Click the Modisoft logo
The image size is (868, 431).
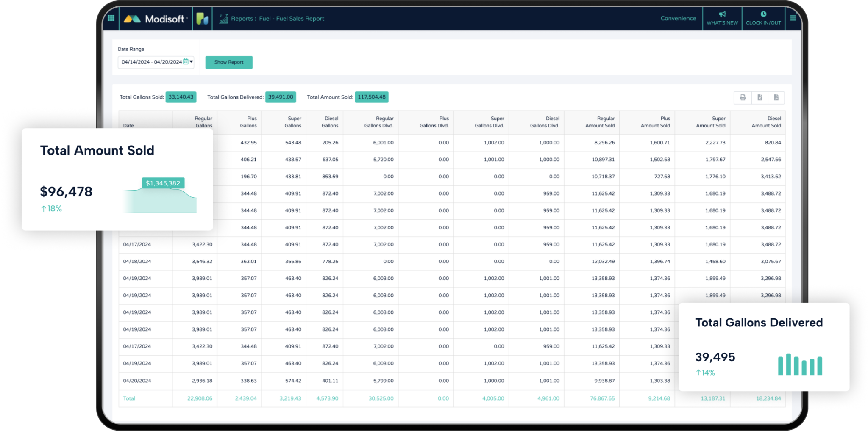click(x=155, y=19)
